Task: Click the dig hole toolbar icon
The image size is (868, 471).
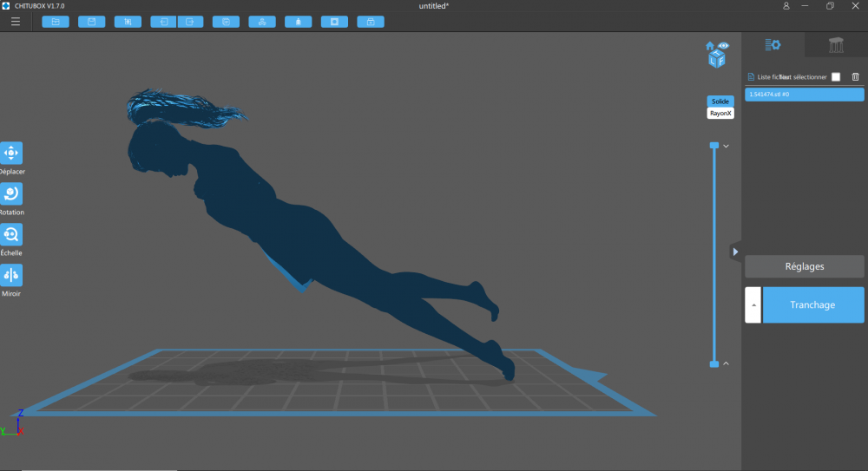Action: point(334,22)
